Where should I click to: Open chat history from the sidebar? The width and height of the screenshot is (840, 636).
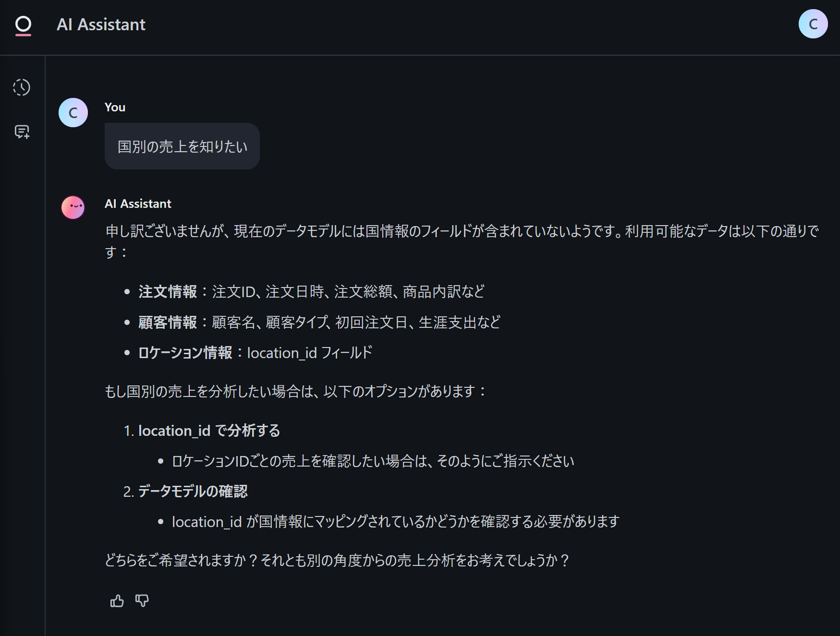22,87
